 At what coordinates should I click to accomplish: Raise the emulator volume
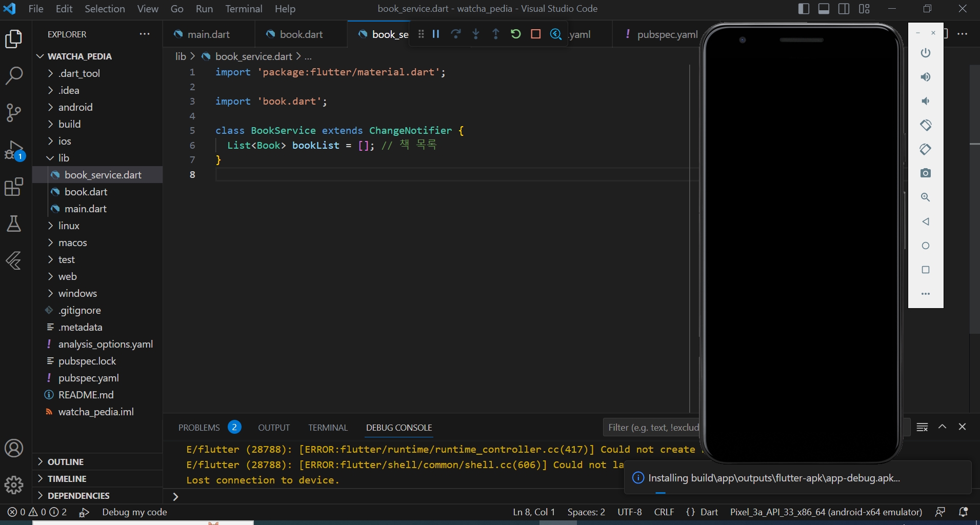click(x=926, y=77)
